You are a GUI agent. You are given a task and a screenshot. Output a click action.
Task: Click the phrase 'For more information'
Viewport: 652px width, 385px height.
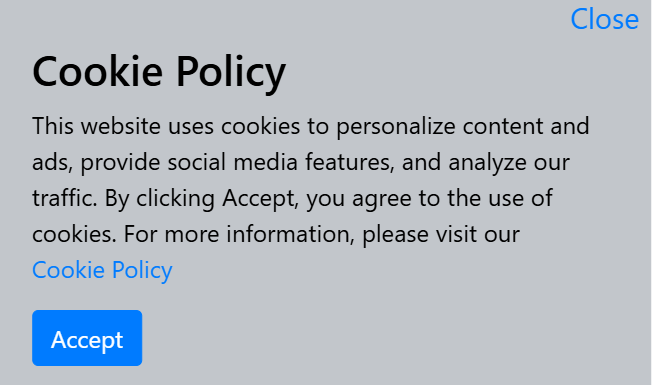pyautogui.click(x=239, y=234)
